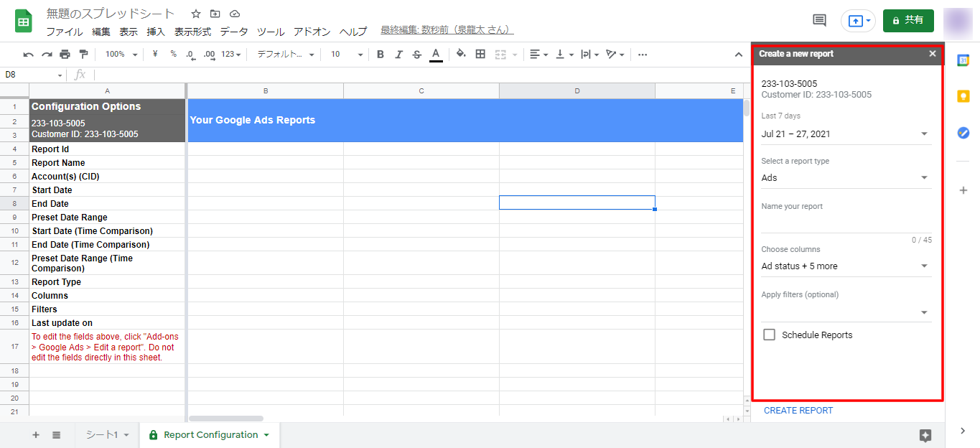The image size is (980, 448).
Task: Close the Create a new report panel
Action: (x=933, y=54)
